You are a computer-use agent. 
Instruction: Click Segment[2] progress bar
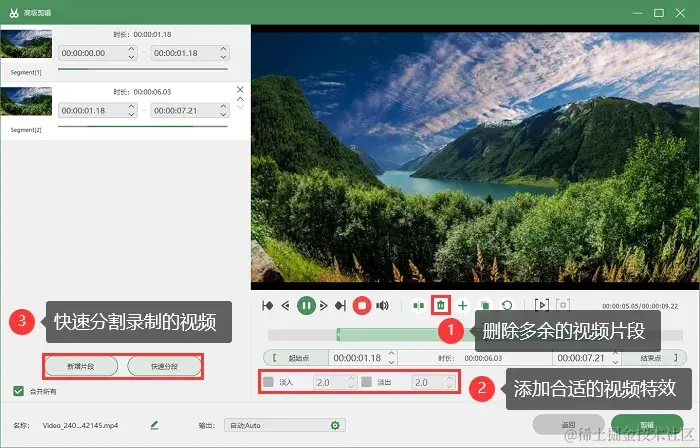[143, 127]
